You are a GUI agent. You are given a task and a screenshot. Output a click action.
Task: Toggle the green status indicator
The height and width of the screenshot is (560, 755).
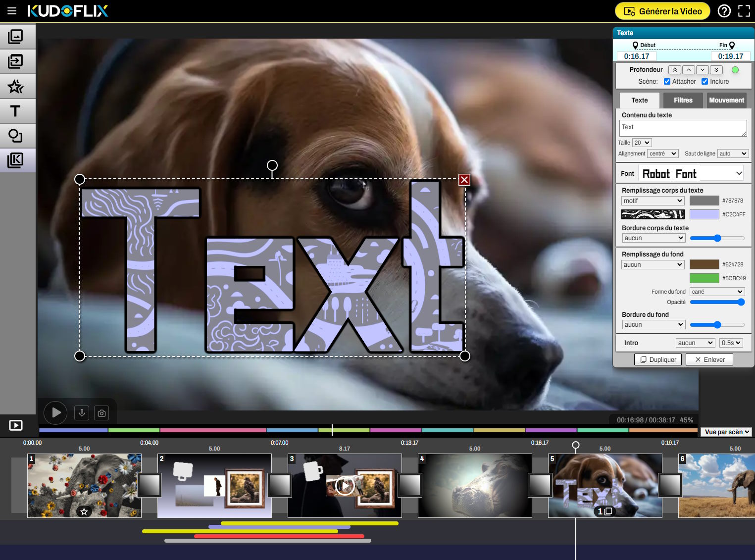click(735, 70)
